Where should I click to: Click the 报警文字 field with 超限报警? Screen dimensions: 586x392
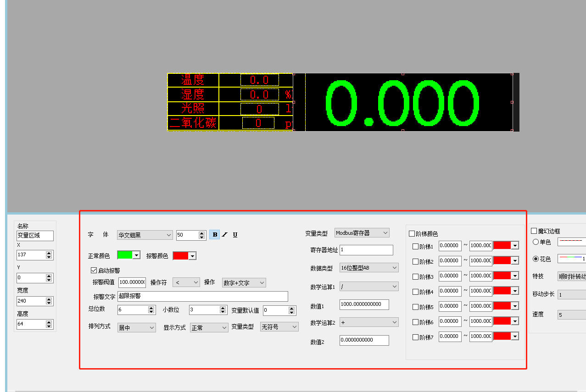point(202,296)
